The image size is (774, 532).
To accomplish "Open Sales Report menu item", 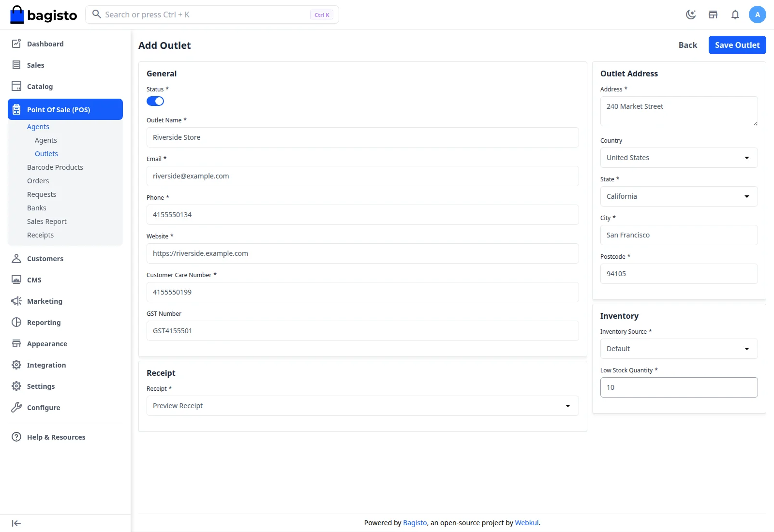I will coord(47,222).
